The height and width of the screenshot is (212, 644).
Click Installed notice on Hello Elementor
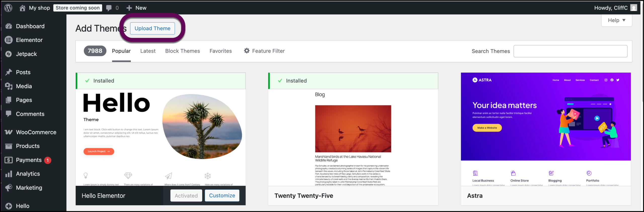click(160, 81)
